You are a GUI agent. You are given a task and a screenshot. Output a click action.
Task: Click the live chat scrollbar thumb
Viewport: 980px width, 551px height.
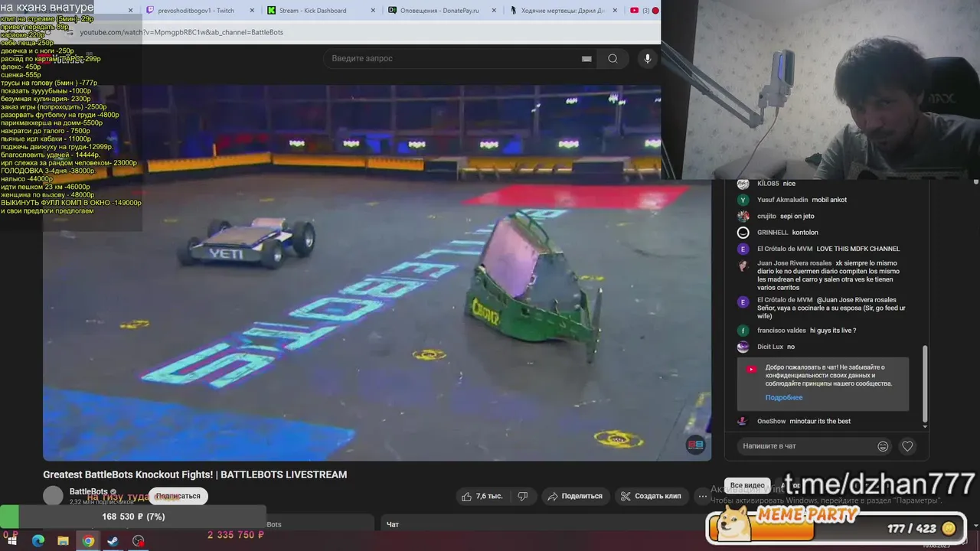pos(925,385)
